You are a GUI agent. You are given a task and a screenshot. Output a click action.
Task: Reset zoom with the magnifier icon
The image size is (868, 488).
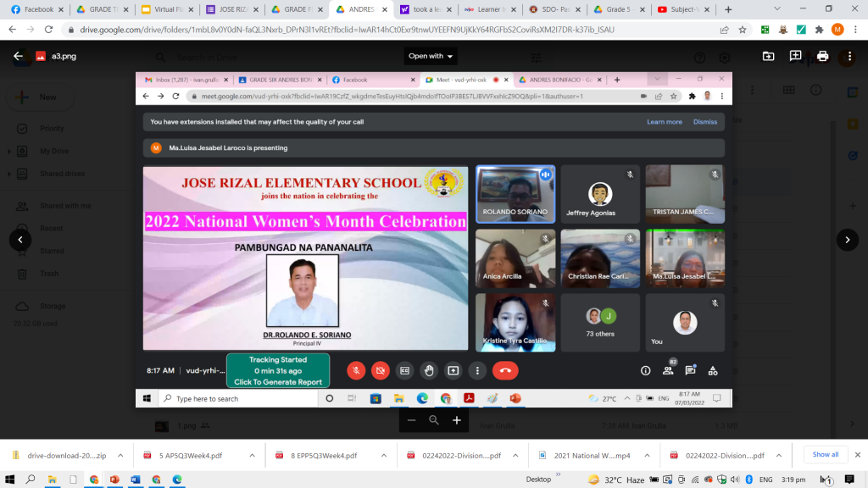pyautogui.click(x=434, y=420)
